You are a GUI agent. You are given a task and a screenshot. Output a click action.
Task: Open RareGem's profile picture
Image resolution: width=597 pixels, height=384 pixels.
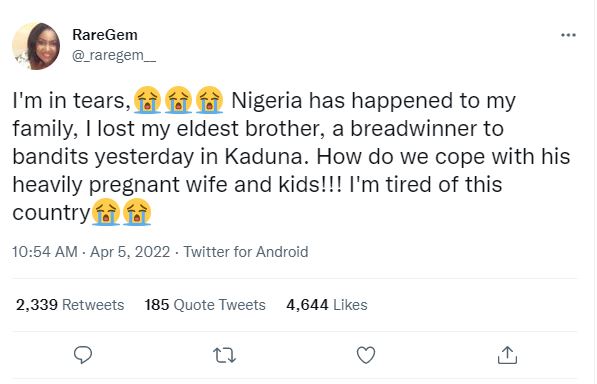tap(36, 46)
